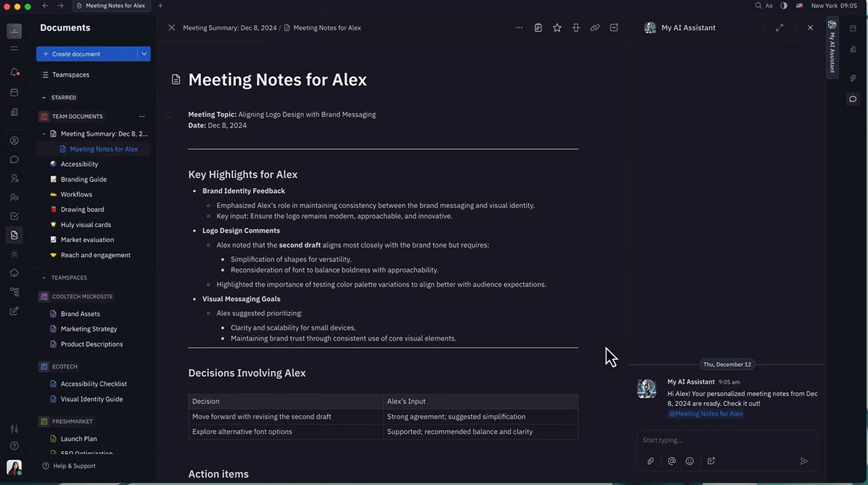Toggle the sidebar hamburger menu
This screenshot has width=868, height=485.
click(14, 49)
